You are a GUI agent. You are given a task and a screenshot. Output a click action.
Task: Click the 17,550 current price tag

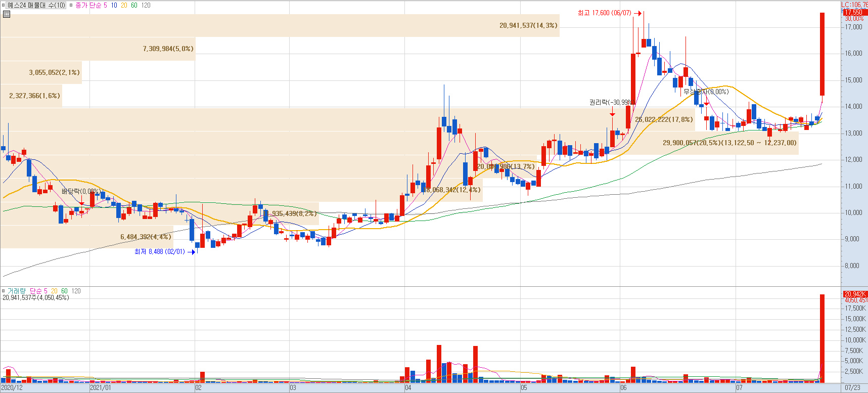(x=854, y=12)
